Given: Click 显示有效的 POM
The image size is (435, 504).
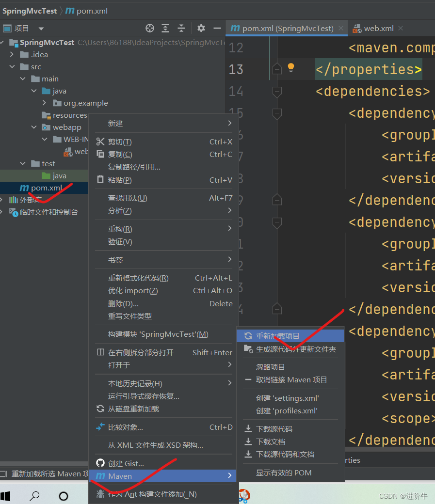Looking at the screenshot, I should pyautogui.click(x=290, y=473).
